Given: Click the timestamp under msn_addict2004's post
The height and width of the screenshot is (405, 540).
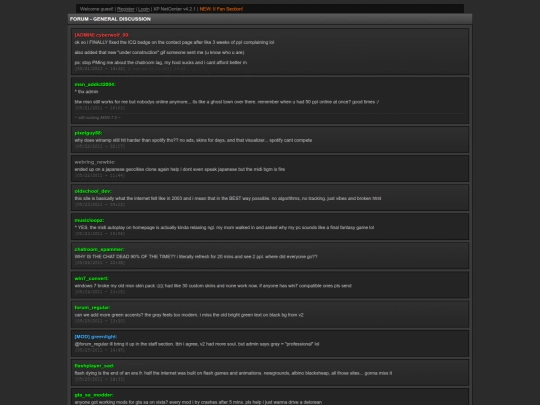Looking at the screenshot, I should pos(100,108).
